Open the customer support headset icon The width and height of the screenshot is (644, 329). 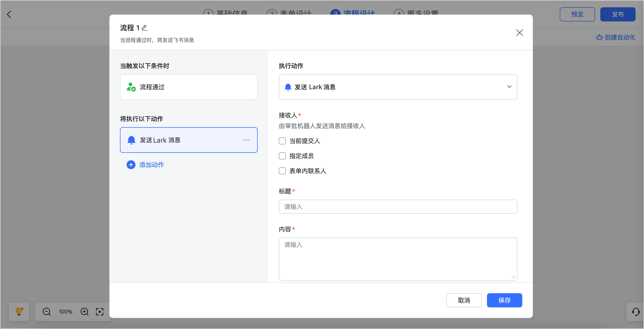636,312
